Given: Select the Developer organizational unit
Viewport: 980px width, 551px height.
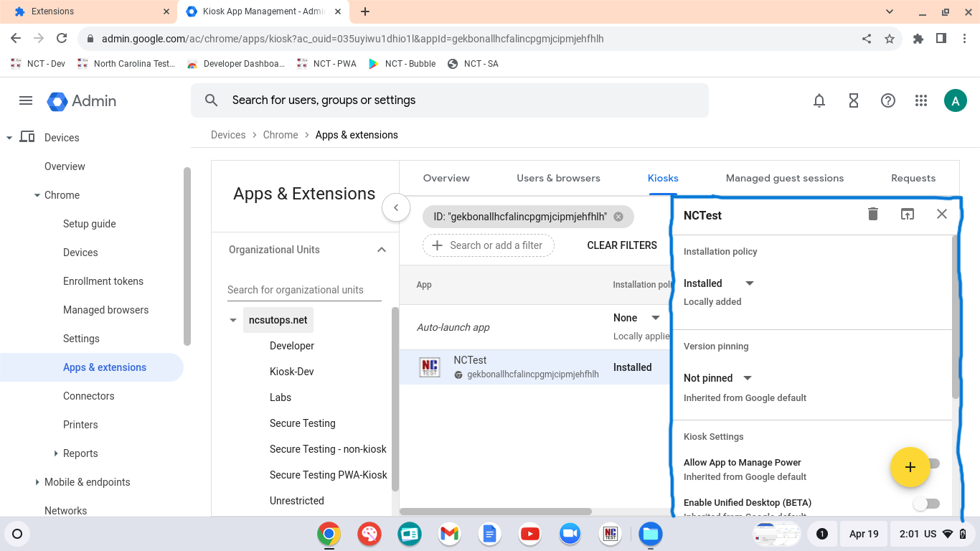Looking at the screenshot, I should pos(292,346).
